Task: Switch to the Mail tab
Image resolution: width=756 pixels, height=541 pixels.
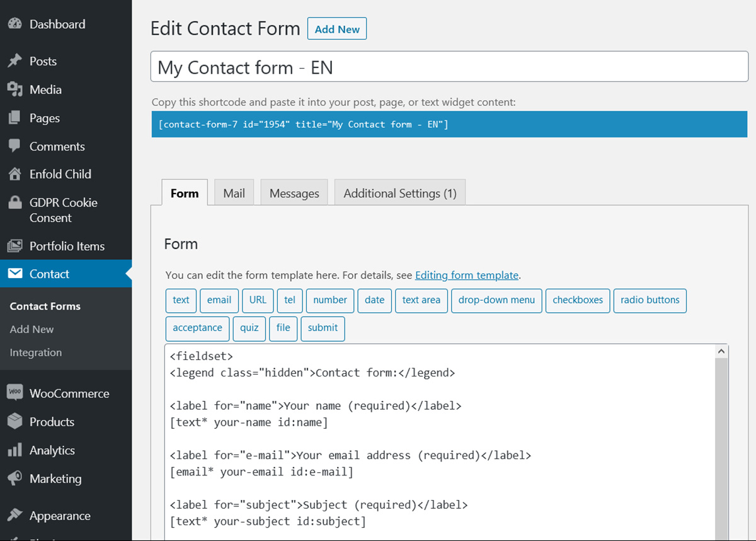Action: [x=234, y=193]
